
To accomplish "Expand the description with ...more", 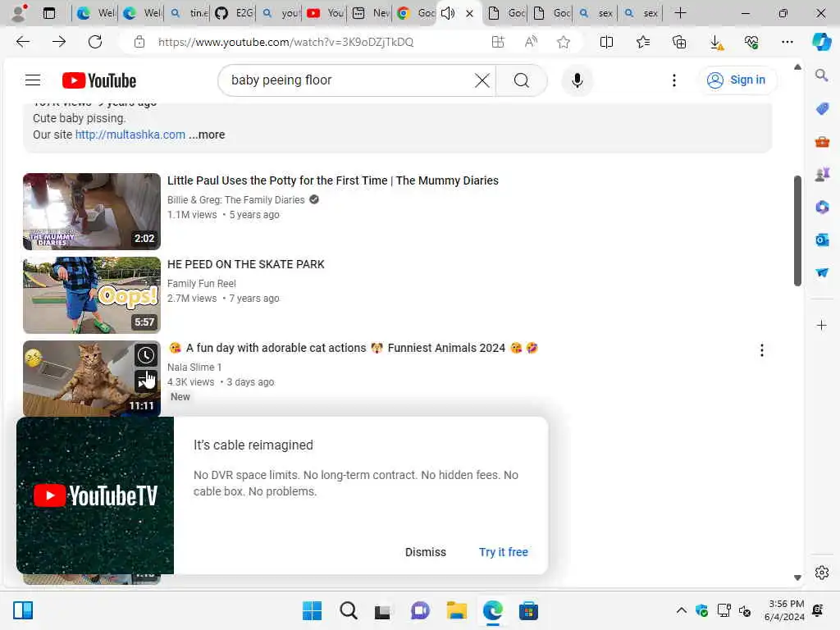I will [207, 135].
